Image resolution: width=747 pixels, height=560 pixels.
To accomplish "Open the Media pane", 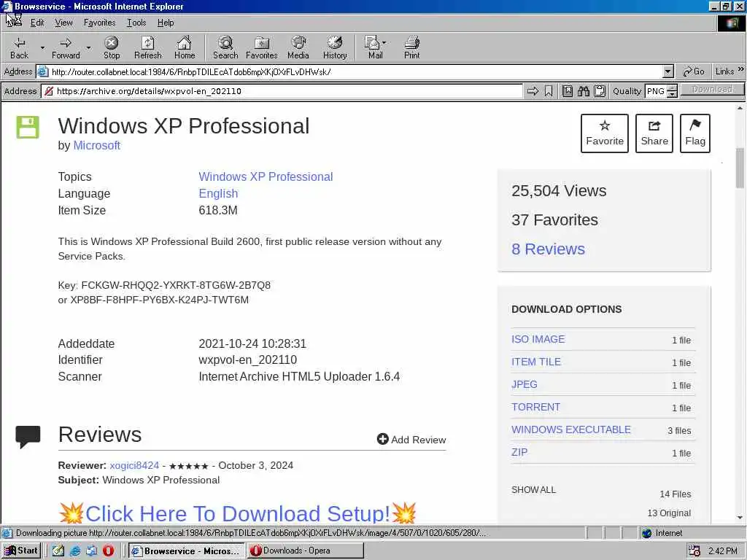I will coord(298,47).
